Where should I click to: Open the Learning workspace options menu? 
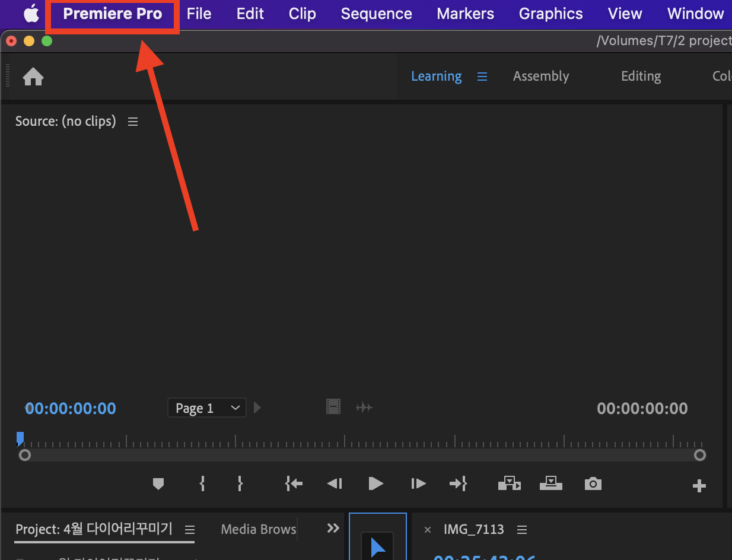(482, 77)
